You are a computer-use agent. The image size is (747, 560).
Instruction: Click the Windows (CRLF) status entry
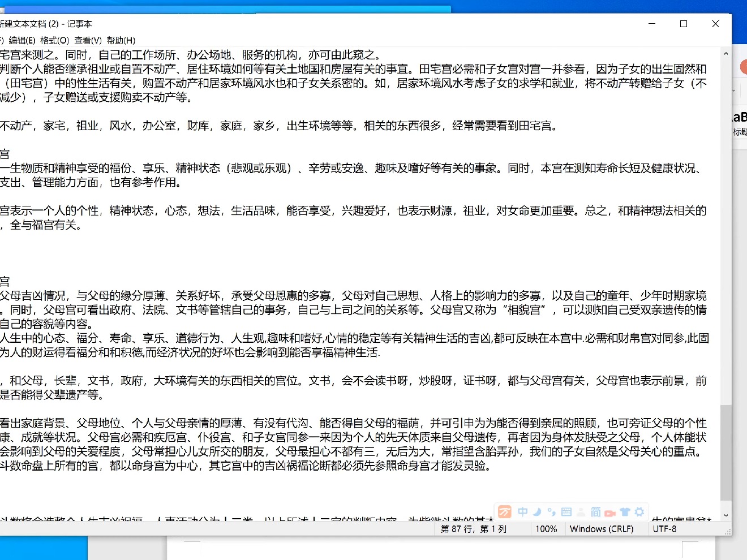(x=602, y=529)
